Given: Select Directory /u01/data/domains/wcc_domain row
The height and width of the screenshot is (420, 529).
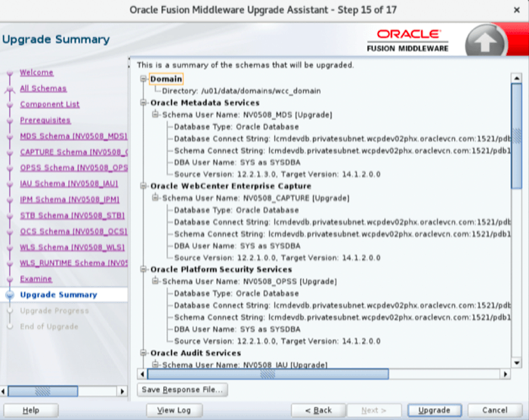Looking at the screenshot, I should tap(241, 91).
